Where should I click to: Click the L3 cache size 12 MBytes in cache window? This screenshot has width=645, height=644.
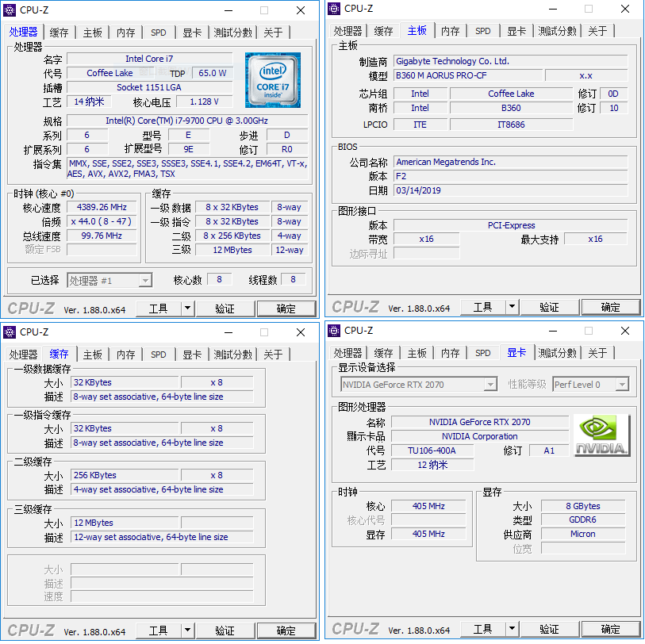(x=125, y=523)
